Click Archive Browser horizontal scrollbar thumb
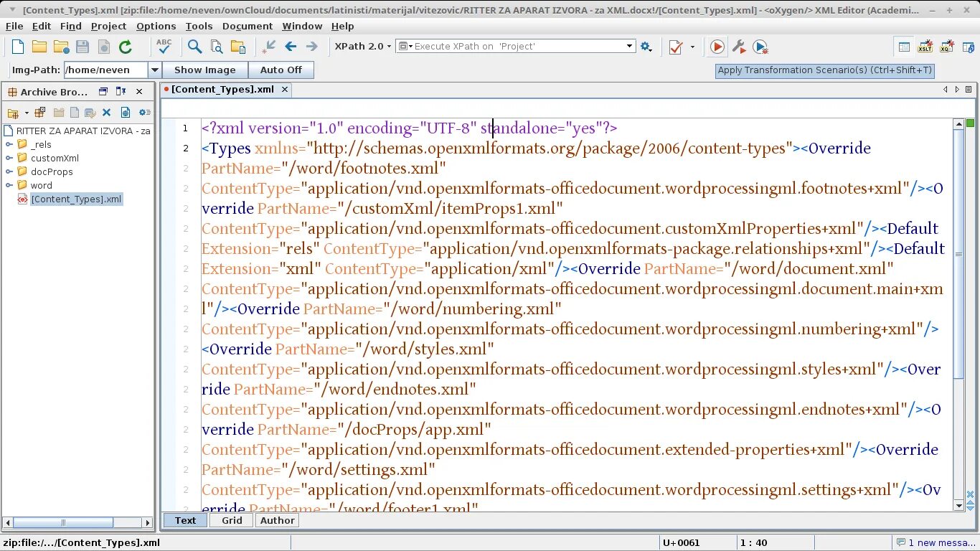This screenshot has height=551, width=980. [x=62, y=522]
